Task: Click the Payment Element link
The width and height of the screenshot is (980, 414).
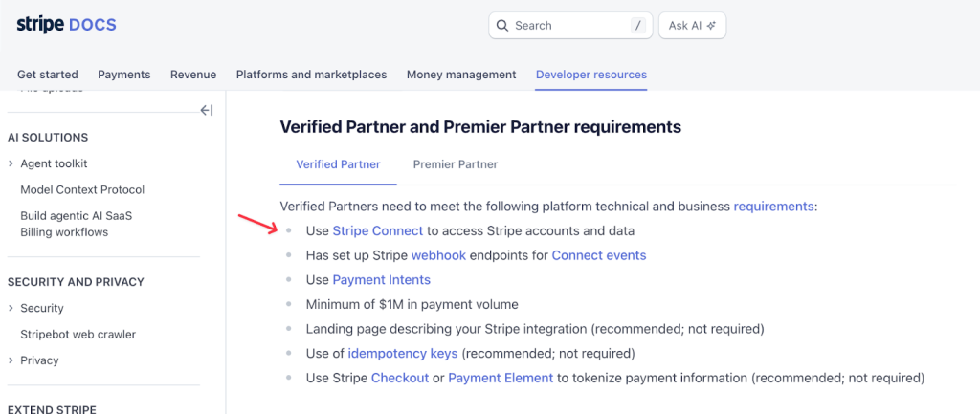Action: click(500, 378)
